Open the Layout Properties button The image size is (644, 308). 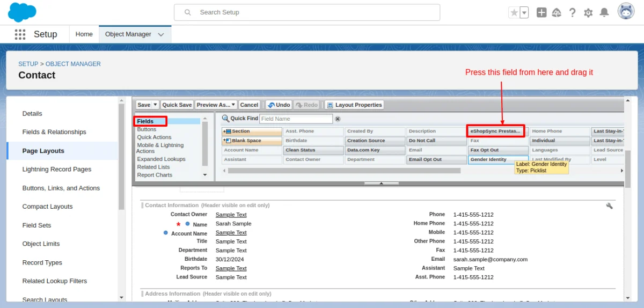pos(354,105)
